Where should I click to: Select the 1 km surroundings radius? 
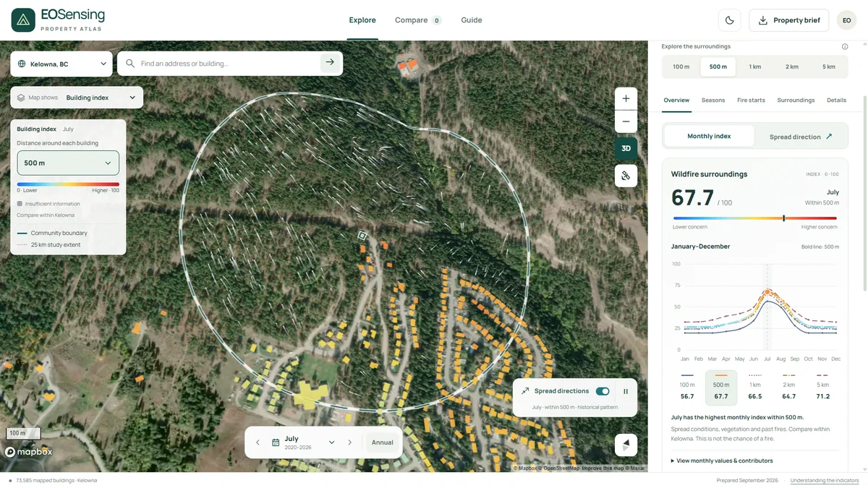[x=755, y=67]
